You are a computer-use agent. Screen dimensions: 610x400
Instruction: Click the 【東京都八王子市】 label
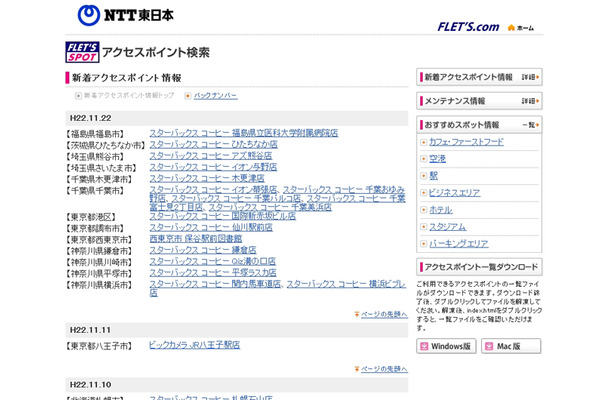pos(99,346)
